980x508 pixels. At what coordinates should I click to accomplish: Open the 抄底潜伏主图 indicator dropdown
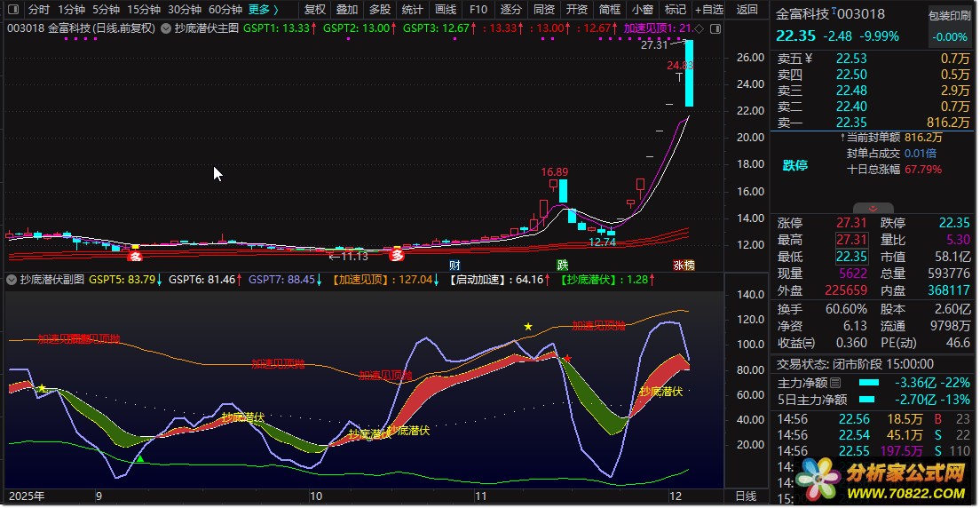point(167,28)
